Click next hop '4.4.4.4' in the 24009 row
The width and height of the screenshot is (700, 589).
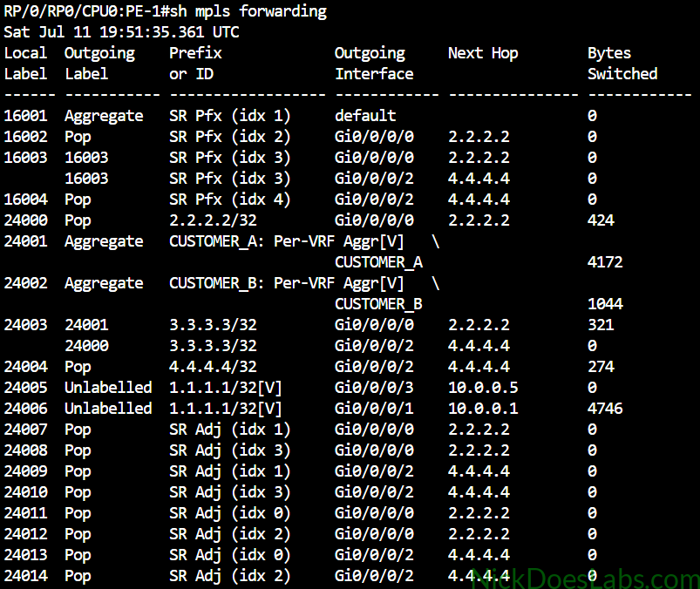point(479,471)
